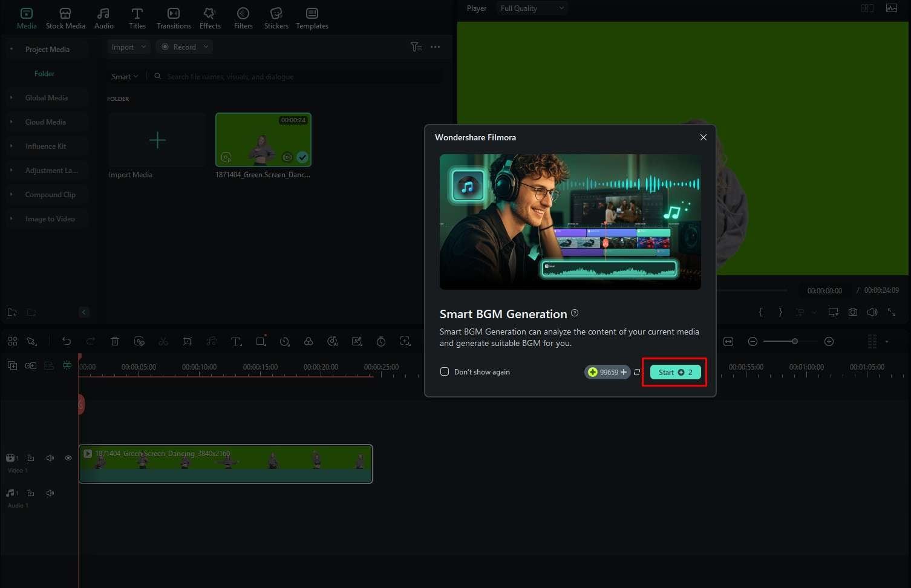Click the media search input field
Image resolution: width=911 pixels, height=588 pixels.
click(x=296, y=76)
